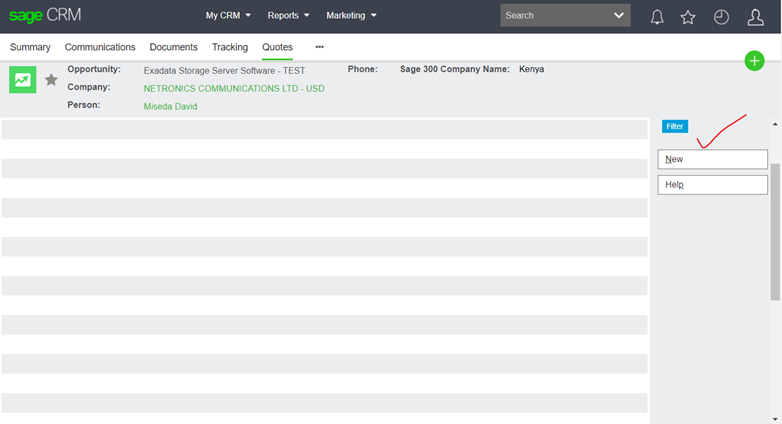
Task: Switch to the Communications tab
Action: pos(100,47)
